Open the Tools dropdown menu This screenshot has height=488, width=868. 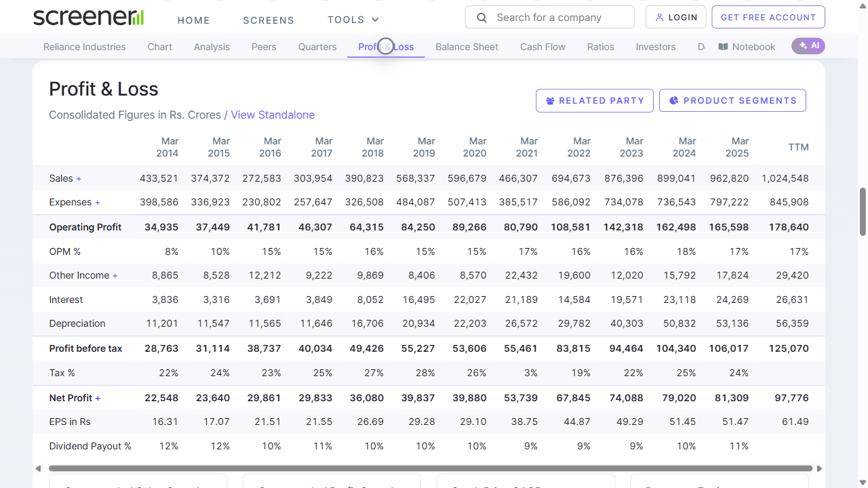[x=353, y=20]
